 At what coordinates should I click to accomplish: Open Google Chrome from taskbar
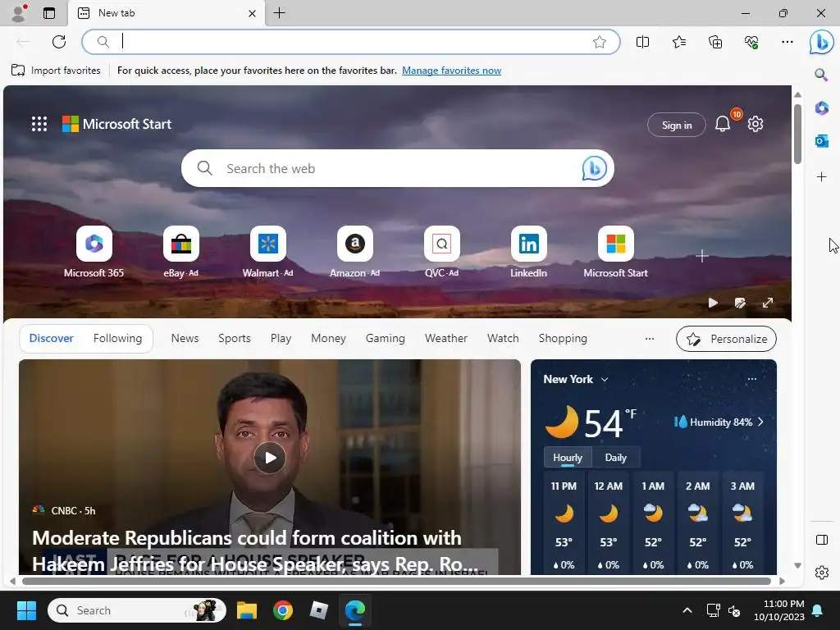coord(283,610)
